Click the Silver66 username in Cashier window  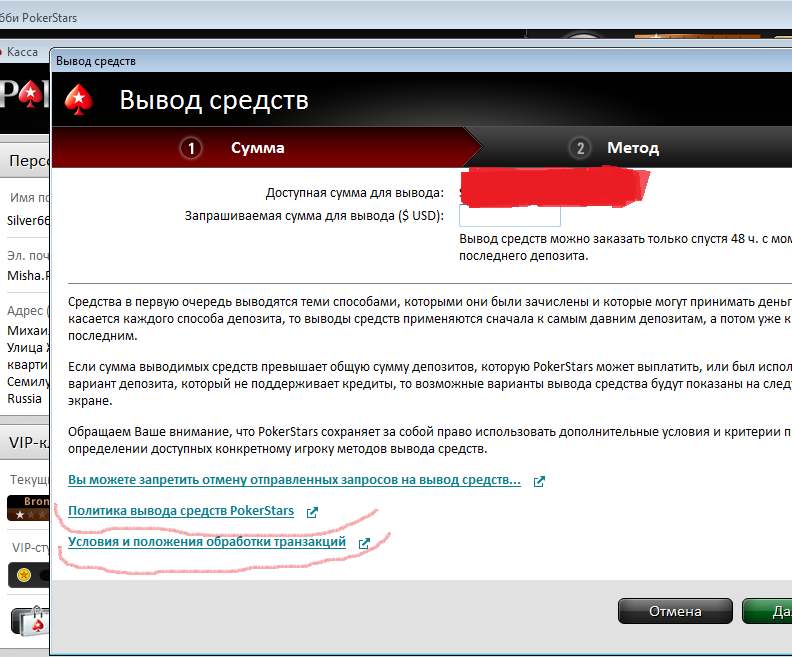click(28, 221)
